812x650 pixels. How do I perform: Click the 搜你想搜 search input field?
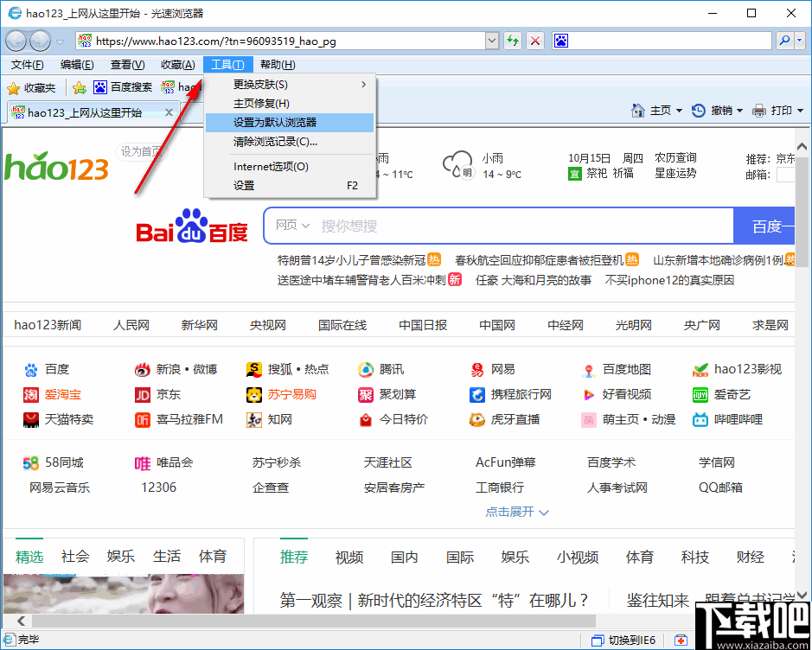click(x=523, y=226)
